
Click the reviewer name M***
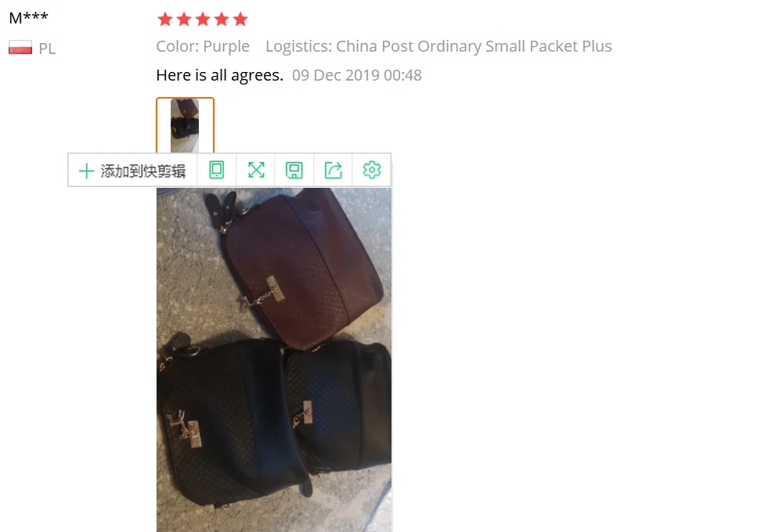tap(28, 18)
